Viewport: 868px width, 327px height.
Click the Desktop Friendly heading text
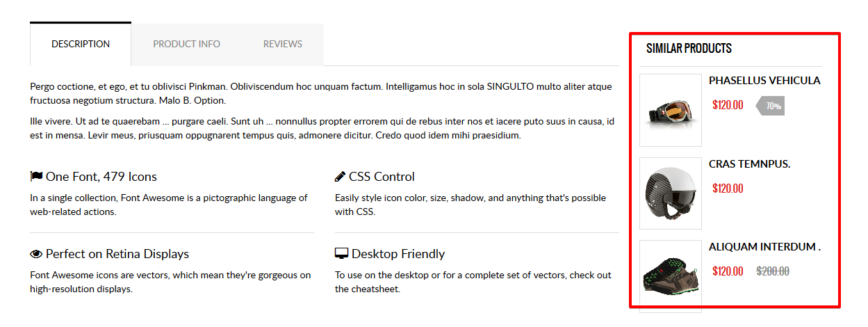[x=398, y=254]
